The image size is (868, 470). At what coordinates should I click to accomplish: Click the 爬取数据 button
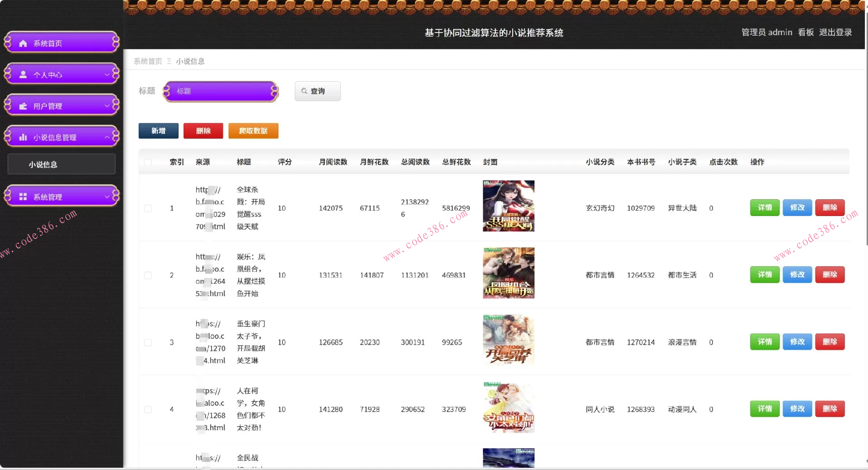[x=253, y=131]
